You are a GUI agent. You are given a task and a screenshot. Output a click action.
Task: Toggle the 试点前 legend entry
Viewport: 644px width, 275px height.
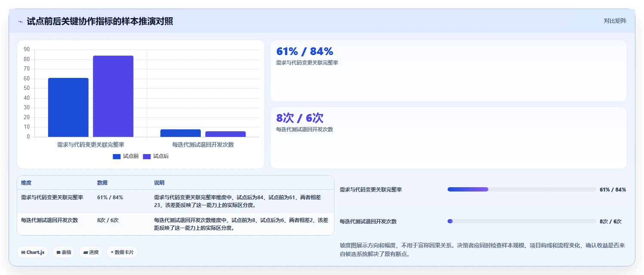click(x=126, y=156)
